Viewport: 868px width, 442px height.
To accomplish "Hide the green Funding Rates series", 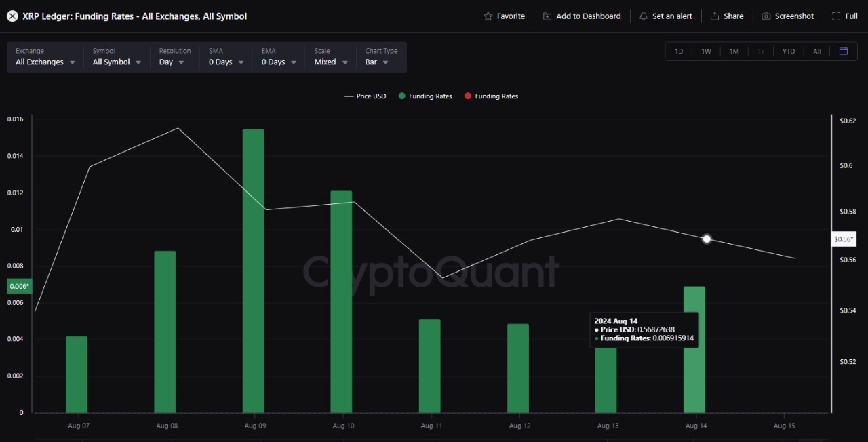I will point(425,96).
